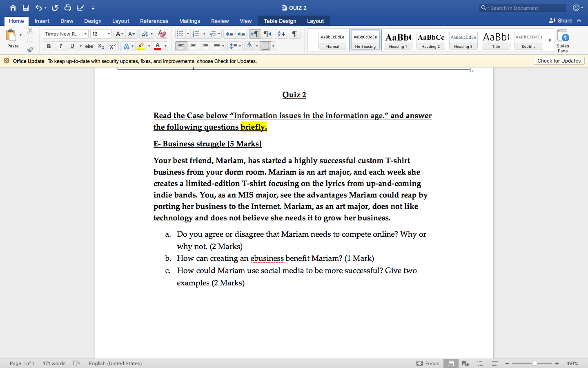
Task: Open the Styles Pane
Action: click(x=563, y=40)
